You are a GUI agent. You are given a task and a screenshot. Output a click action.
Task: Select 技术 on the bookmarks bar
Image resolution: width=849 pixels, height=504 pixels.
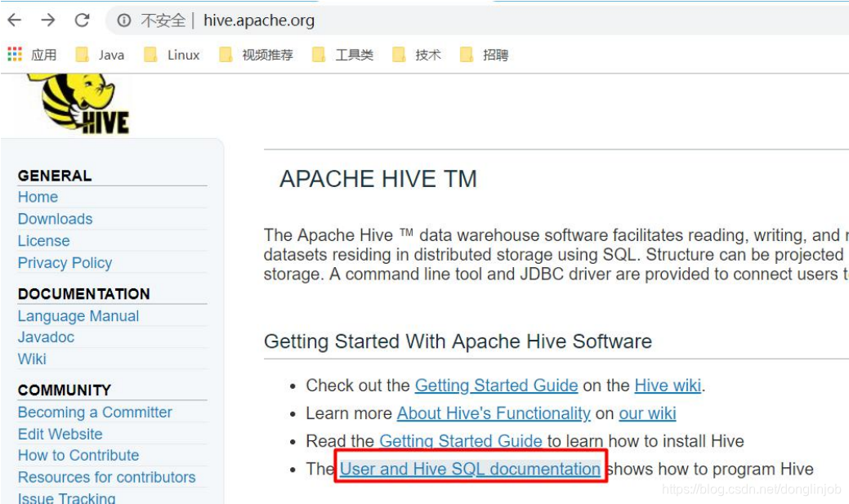coord(422,54)
